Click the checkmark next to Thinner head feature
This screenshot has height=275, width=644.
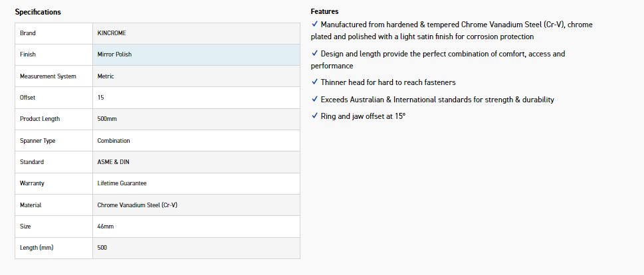tap(314, 82)
